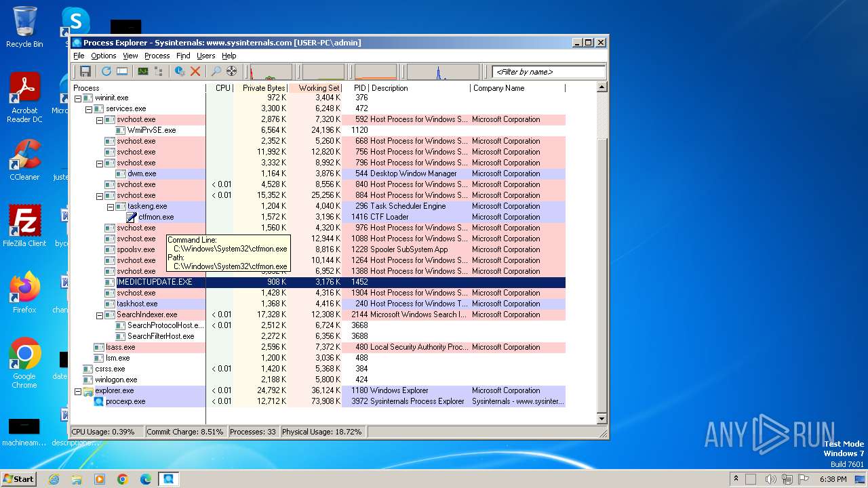Click the vertical scrollbar up arrow
Image resolution: width=868 pixels, height=488 pixels.
(601, 87)
